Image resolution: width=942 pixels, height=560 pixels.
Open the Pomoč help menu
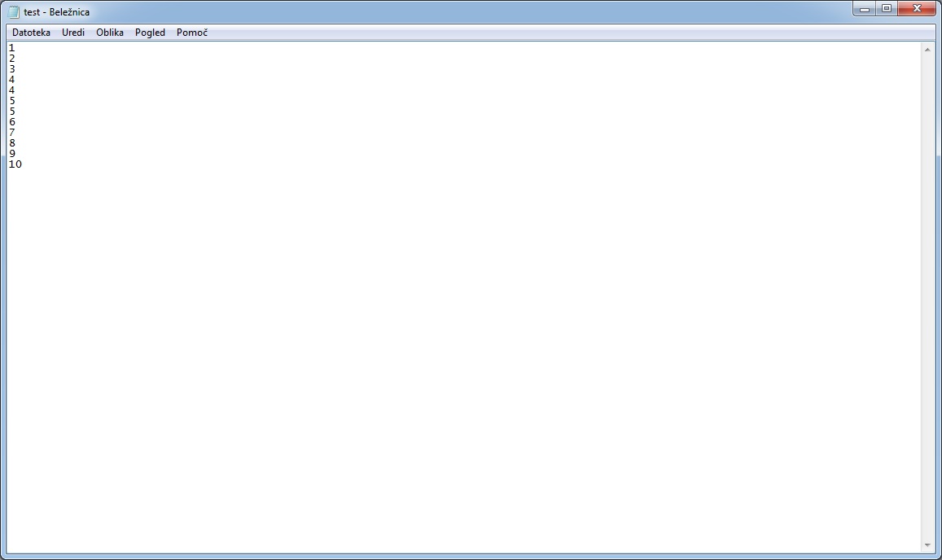(192, 33)
